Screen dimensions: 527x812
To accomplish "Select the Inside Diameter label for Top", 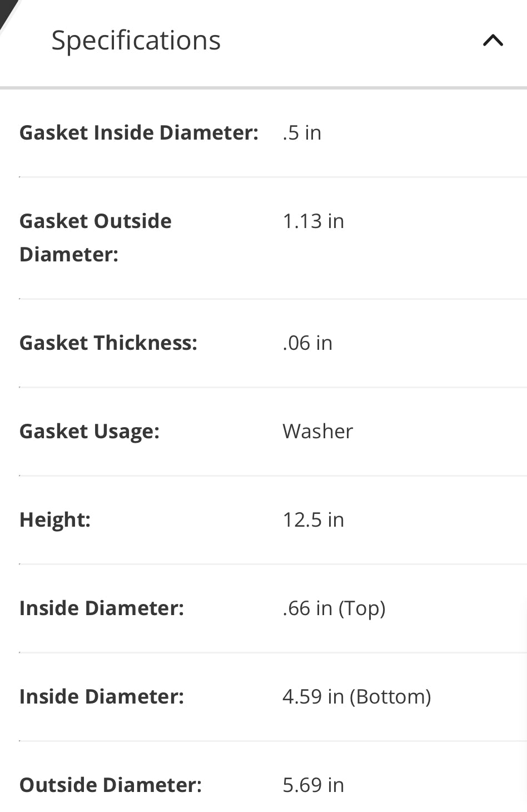I will [102, 608].
